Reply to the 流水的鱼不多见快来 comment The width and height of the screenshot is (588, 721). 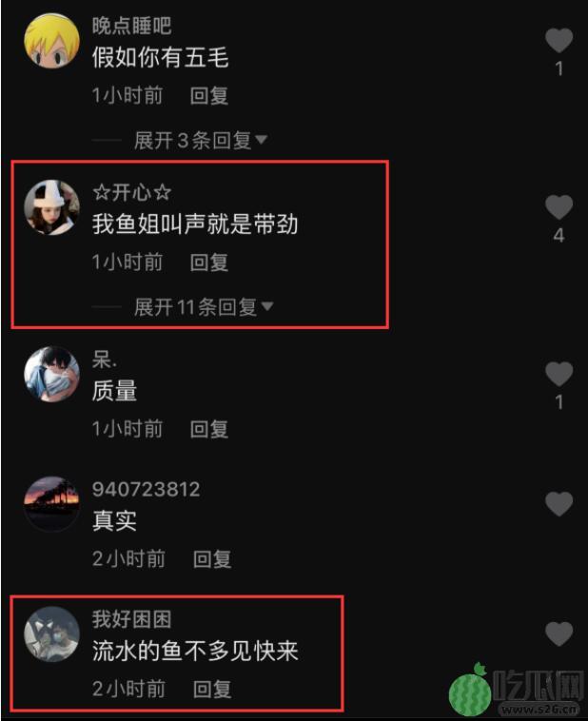tap(211, 690)
